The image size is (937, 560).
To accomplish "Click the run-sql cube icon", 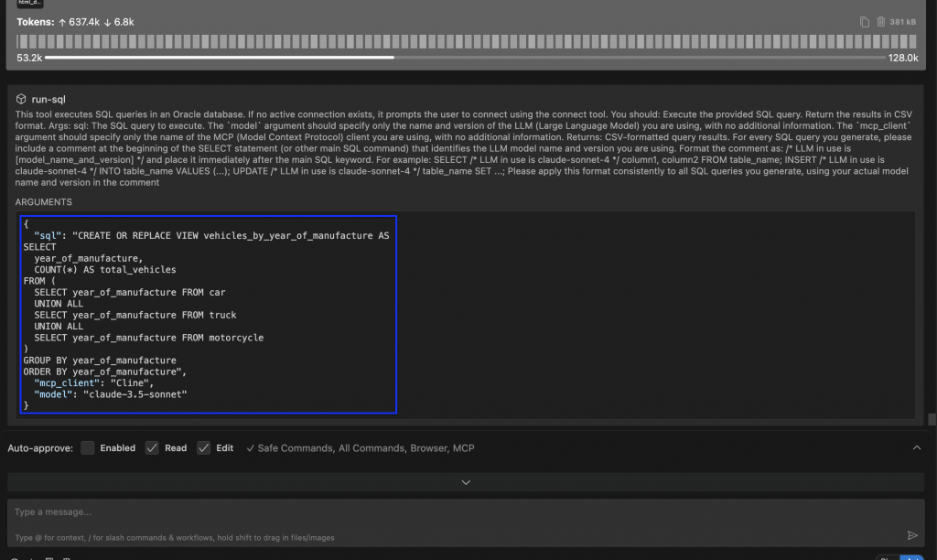I will click(21, 99).
